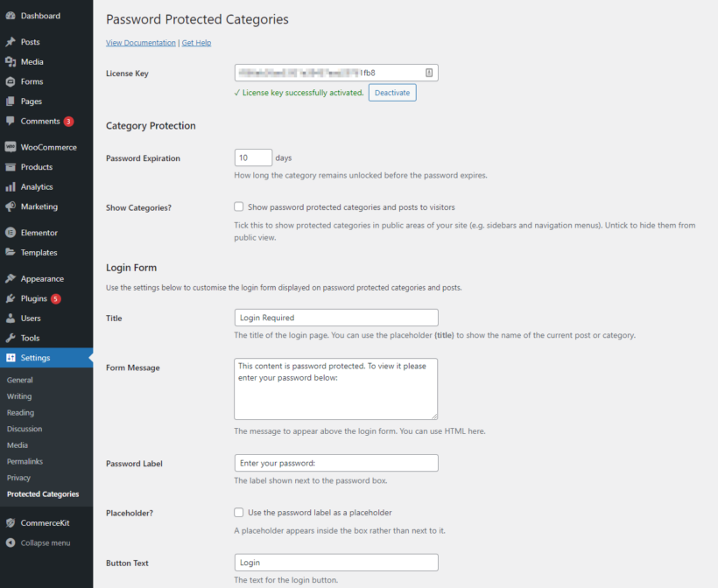Click the Plugins plug icon
The width and height of the screenshot is (718, 588).
click(x=11, y=298)
